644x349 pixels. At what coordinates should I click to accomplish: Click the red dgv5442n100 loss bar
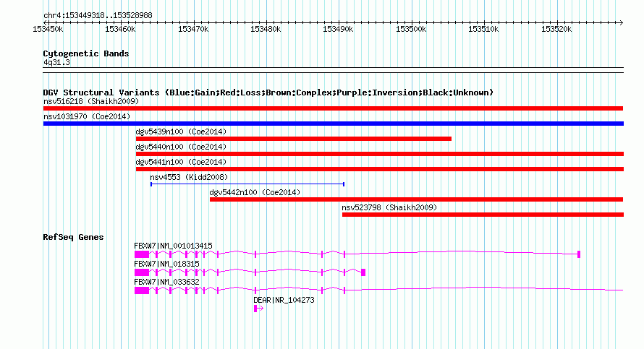(417, 199)
